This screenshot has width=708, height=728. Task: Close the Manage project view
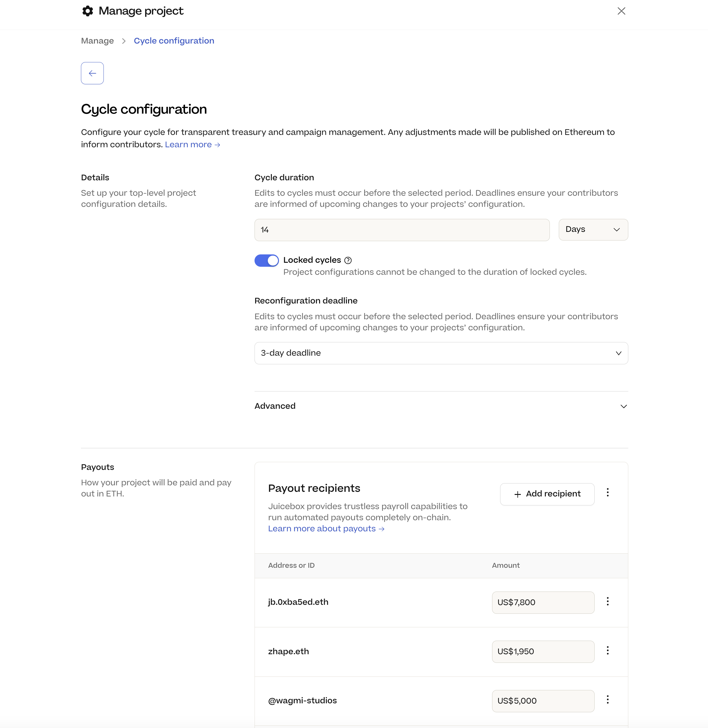pos(622,11)
